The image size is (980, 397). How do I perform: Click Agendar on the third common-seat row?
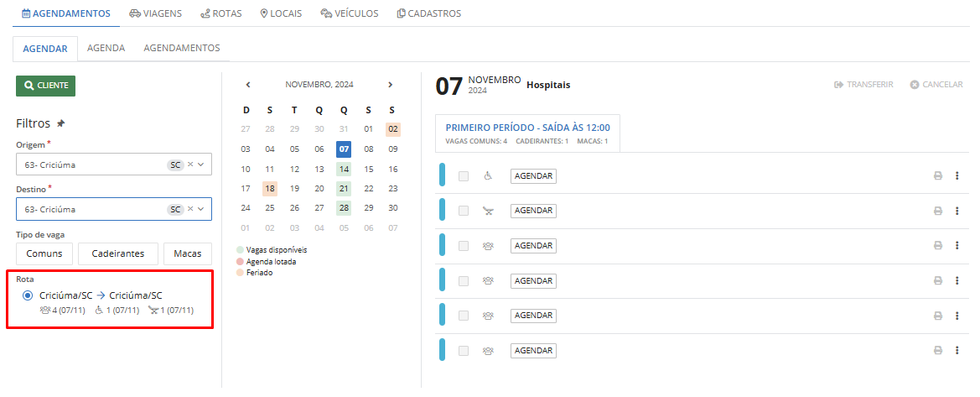tap(533, 316)
